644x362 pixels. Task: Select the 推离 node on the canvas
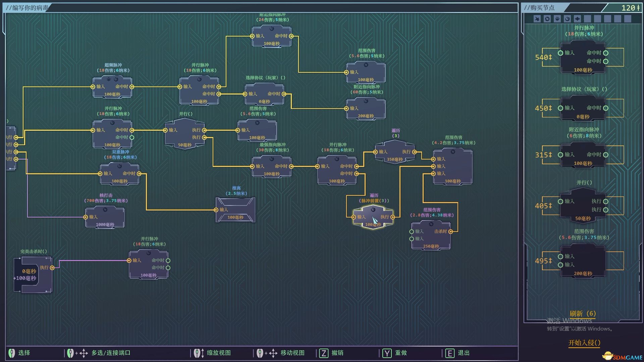coord(235,210)
